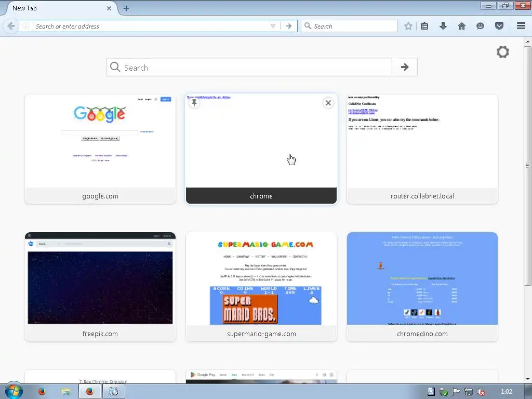Click the address bar field
532x399 pixels.
pyautogui.click(x=151, y=26)
